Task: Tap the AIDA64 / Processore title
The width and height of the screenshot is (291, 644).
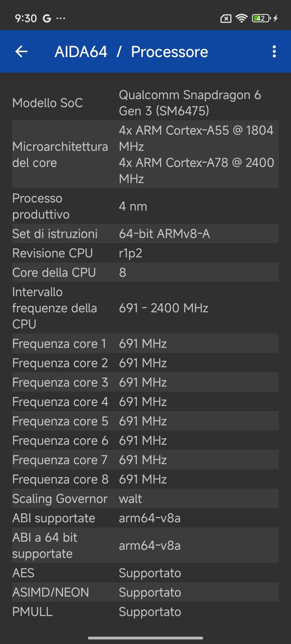Action: click(x=131, y=52)
